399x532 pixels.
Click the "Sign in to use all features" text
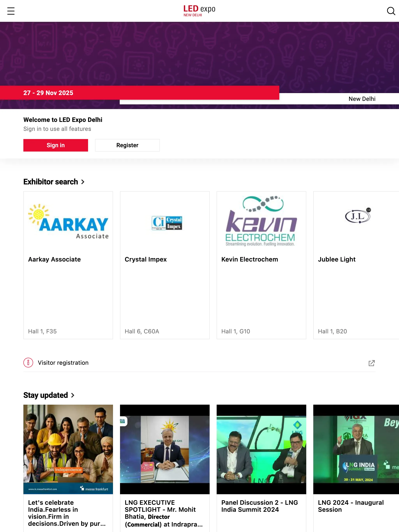pyautogui.click(x=57, y=129)
